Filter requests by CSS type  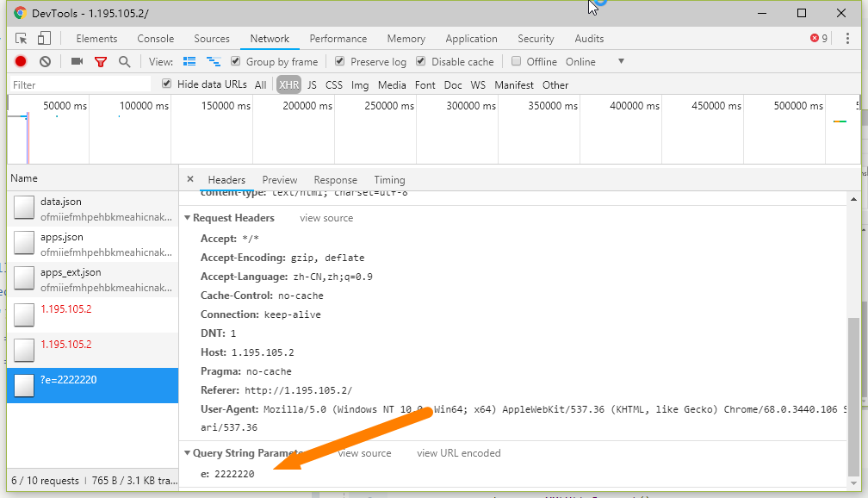pyautogui.click(x=334, y=84)
